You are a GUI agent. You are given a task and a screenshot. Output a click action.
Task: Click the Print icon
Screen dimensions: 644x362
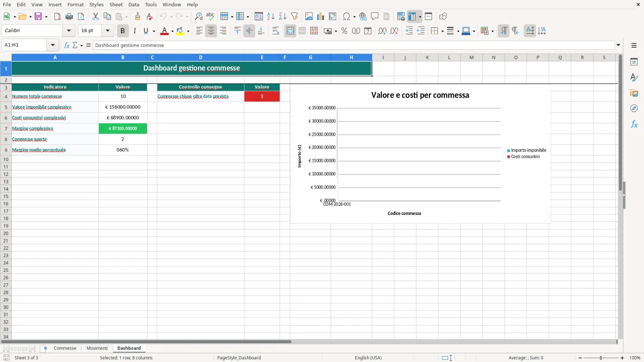[69, 17]
